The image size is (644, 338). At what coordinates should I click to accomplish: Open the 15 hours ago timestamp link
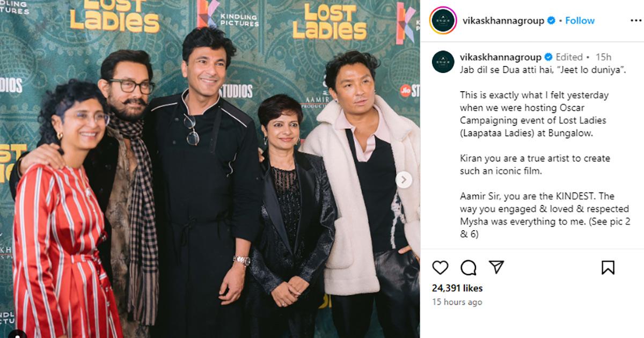(457, 302)
